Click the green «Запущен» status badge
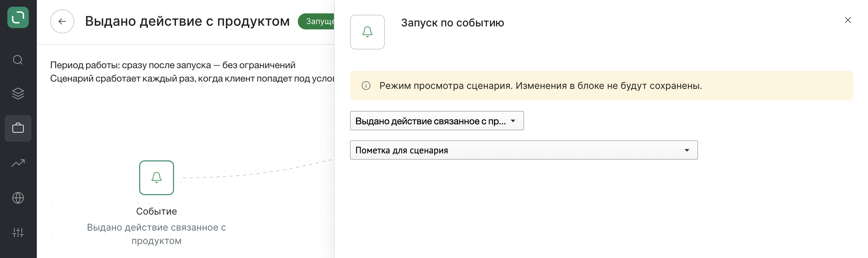Viewport: 868px width, 258px height. [316, 21]
